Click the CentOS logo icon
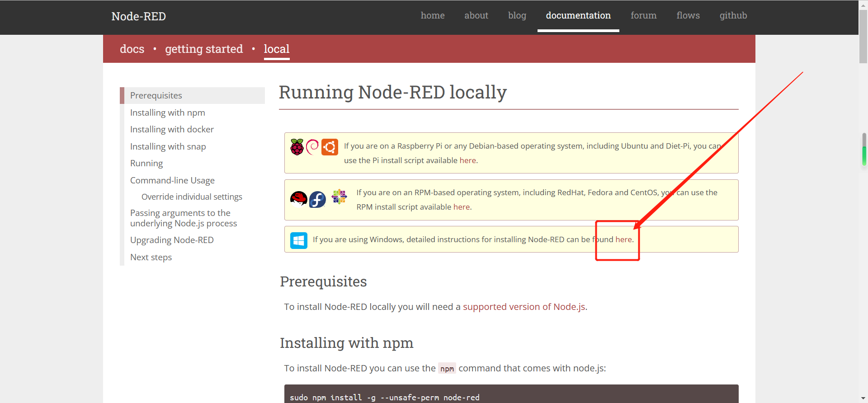The image size is (868, 403). click(339, 197)
